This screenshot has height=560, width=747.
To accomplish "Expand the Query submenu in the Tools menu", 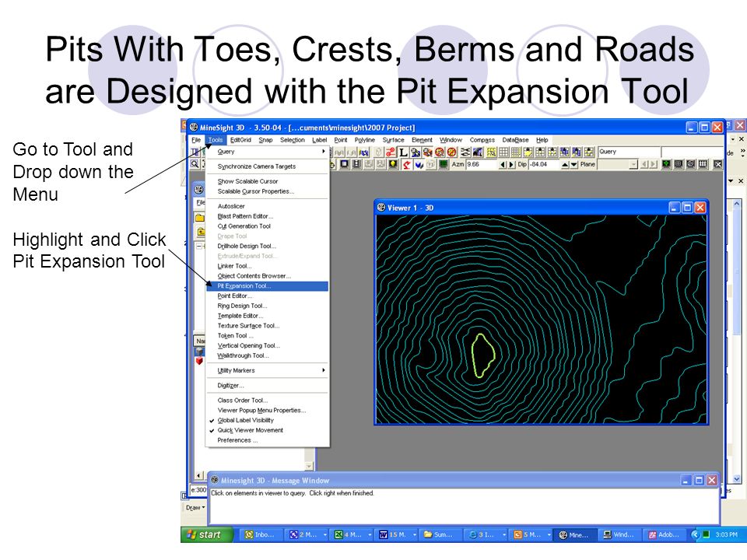I will (x=267, y=152).
